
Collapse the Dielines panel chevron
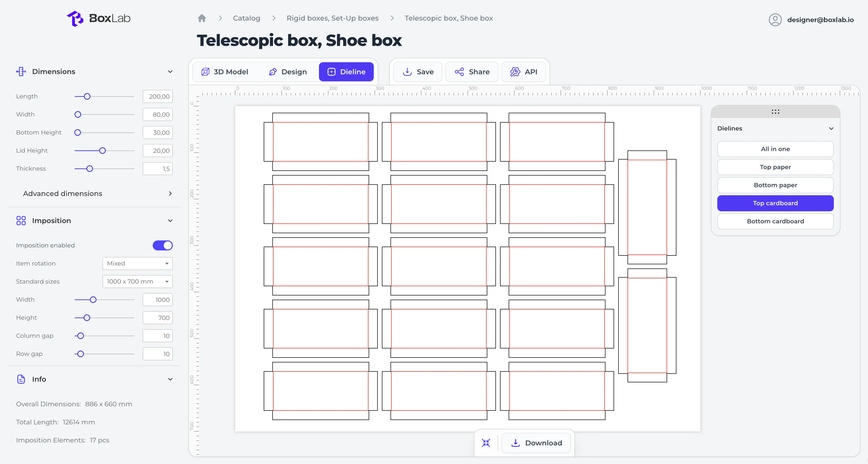pos(831,129)
